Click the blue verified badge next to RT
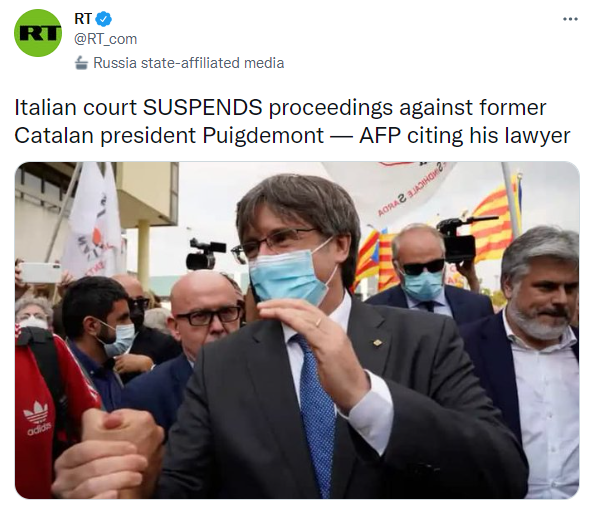This screenshot has height=515, width=594. point(103,19)
